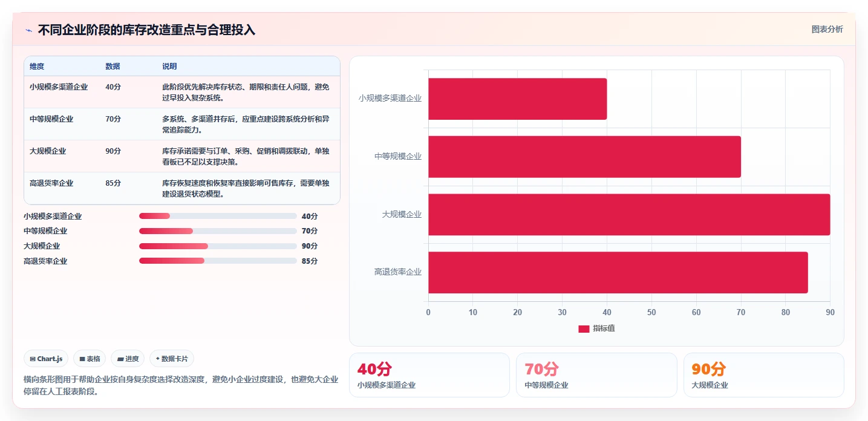This screenshot has height=421, width=868.
Task: Click description starting 此阶段优先解决库存状态
Action: pyautogui.click(x=246, y=93)
